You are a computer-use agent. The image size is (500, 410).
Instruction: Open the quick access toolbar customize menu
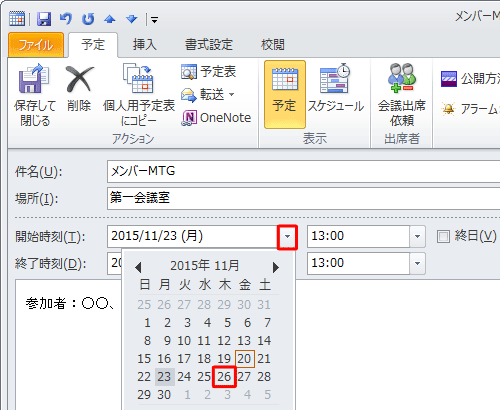154,20
